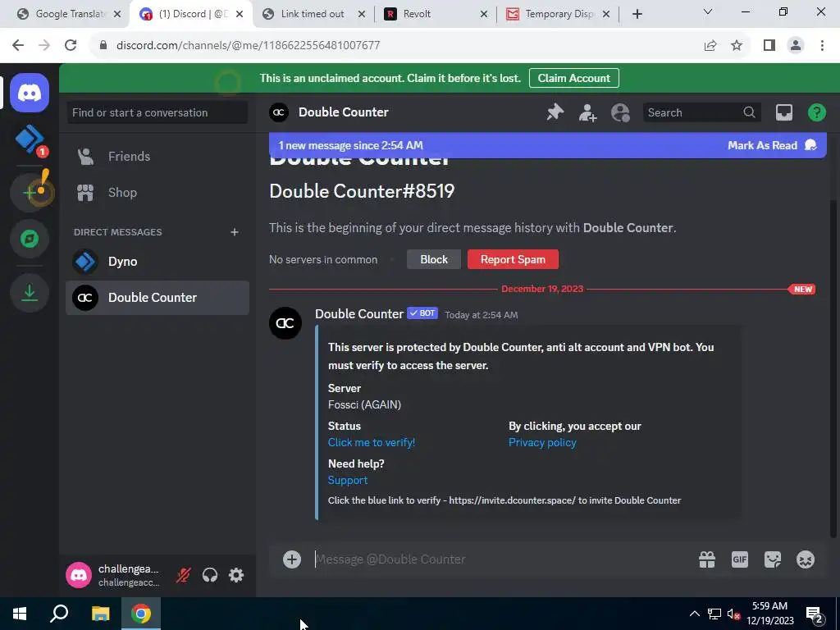
Task: Click the muted volume tray icon
Action: (733, 614)
